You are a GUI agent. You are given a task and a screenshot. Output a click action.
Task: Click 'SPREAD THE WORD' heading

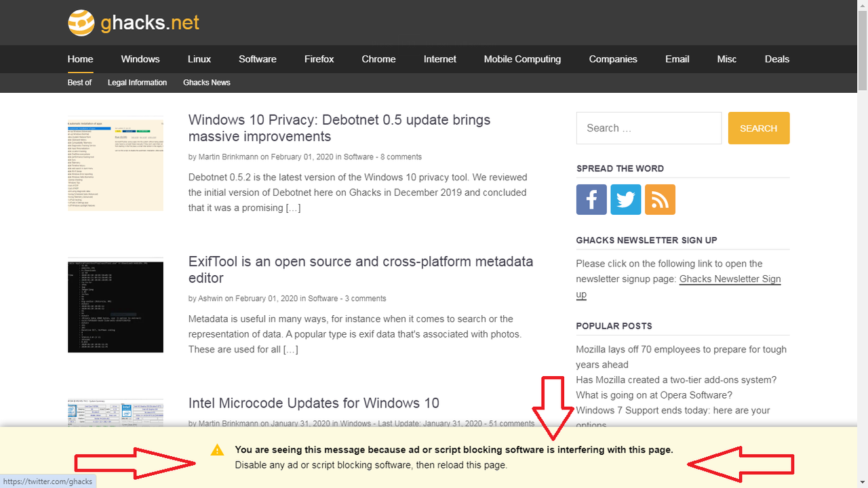[x=620, y=169]
